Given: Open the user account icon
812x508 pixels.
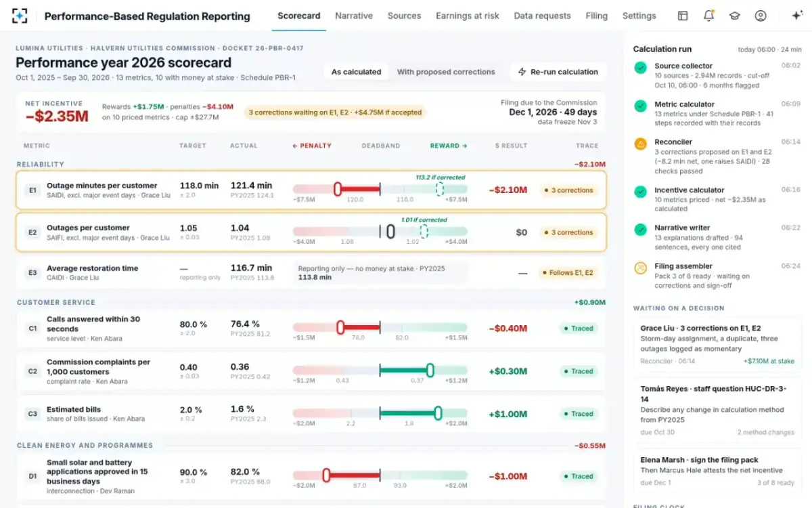Looking at the screenshot, I should 761,16.
